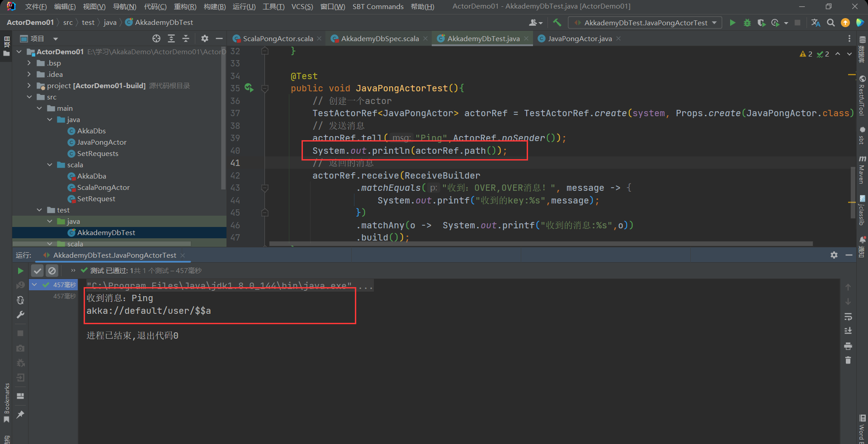Open the jclasslib side panel
This screenshot has height=444, width=868.
coord(863,210)
